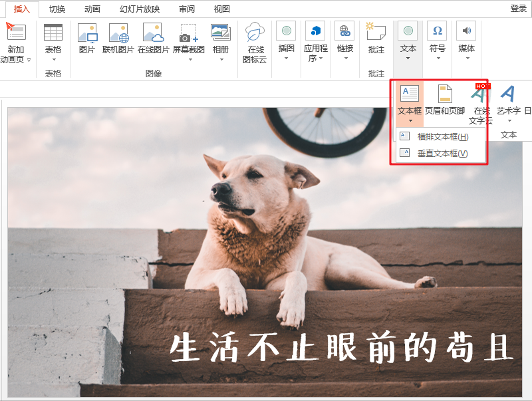Expand the 新加动画页 dropdown arrow
The width and height of the screenshot is (532, 401).
(29, 60)
